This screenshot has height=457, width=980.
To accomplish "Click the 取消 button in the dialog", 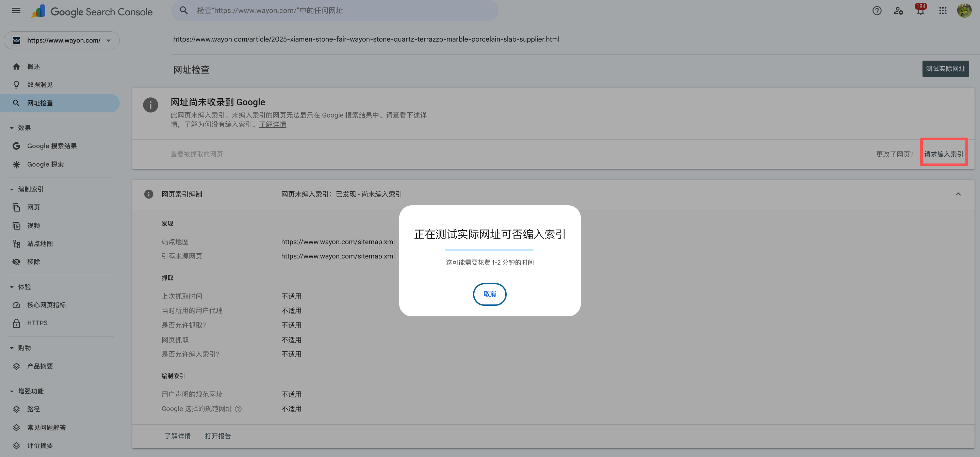I will pos(490,294).
